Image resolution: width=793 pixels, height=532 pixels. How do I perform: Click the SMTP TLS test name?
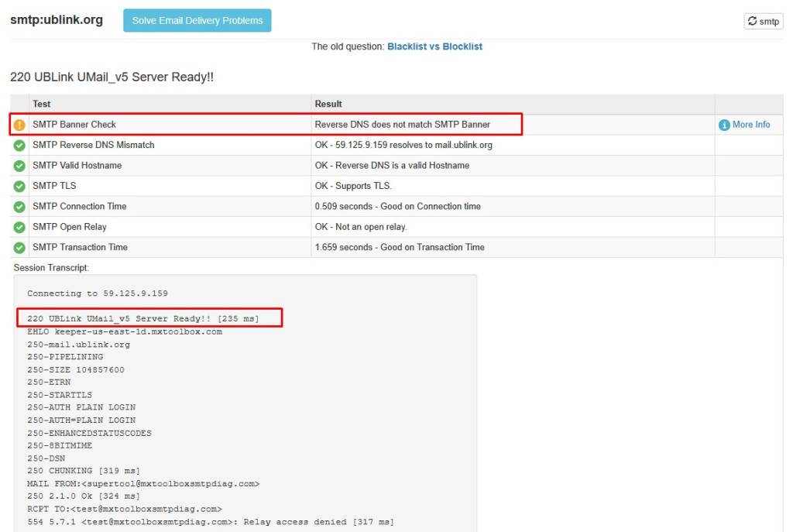coord(55,186)
